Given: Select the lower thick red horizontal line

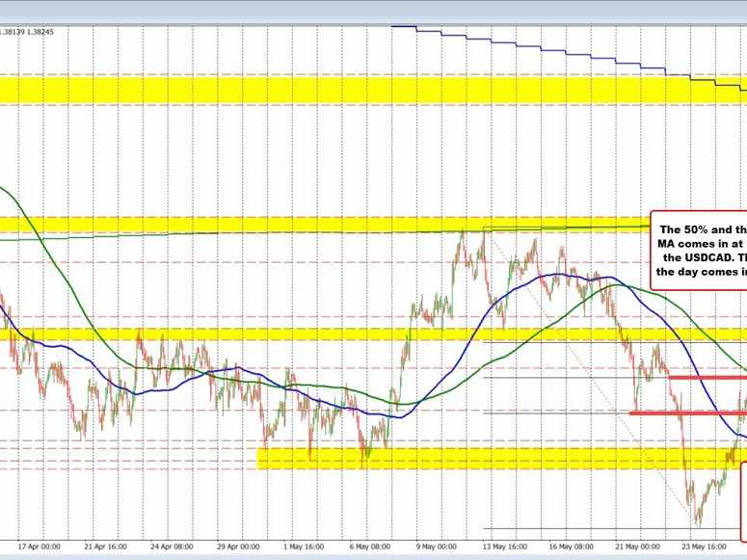Looking at the screenshot, I should (x=688, y=413).
